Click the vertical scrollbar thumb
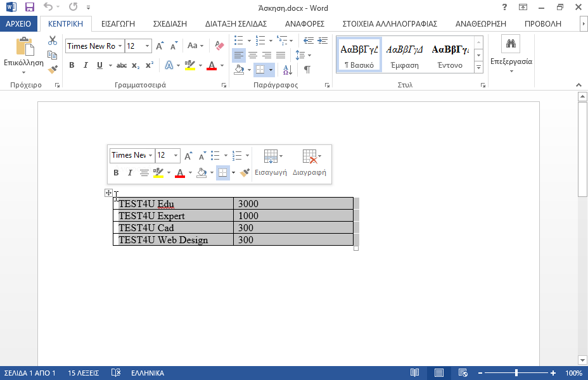This screenshot has height=380, width=588. point(582,149)
